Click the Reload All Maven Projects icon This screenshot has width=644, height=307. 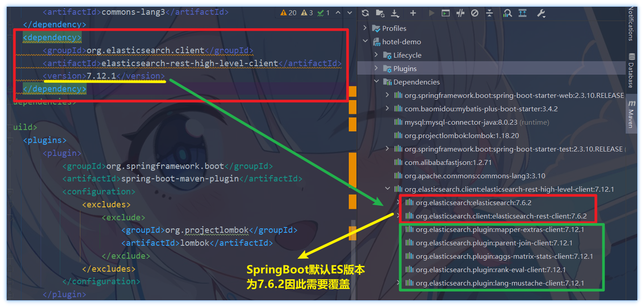pyautogui.click(x=365, y=13)
